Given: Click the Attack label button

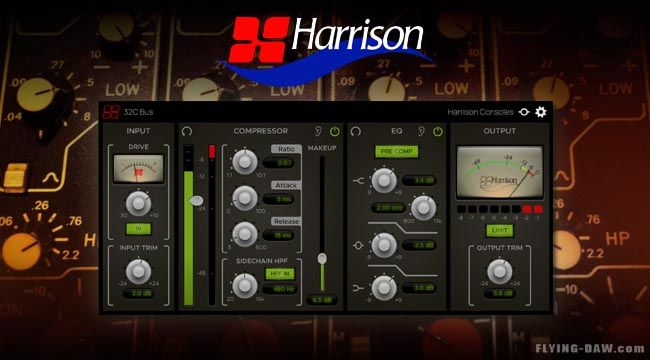Looking at the screenshot, I should (286, 185).
